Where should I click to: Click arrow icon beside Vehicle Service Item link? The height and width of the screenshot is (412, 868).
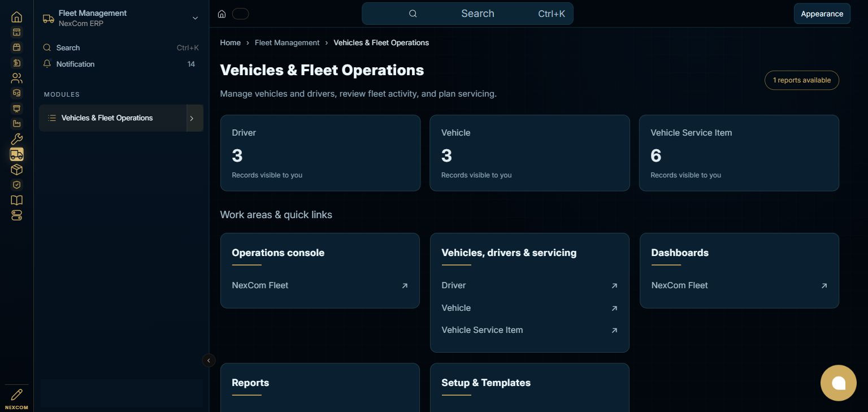coord(614,331)
